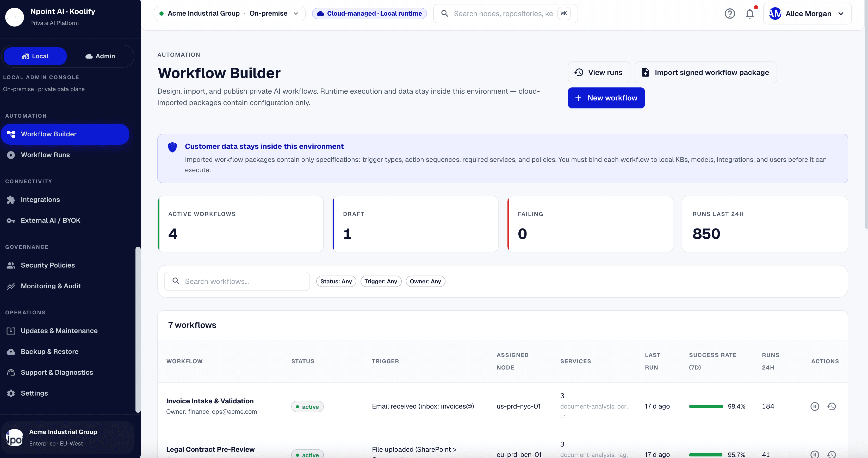View run history for Legal Contract Pre-Review
The width and height of the screenshot is (868, 458).
(x=831, y=455)
